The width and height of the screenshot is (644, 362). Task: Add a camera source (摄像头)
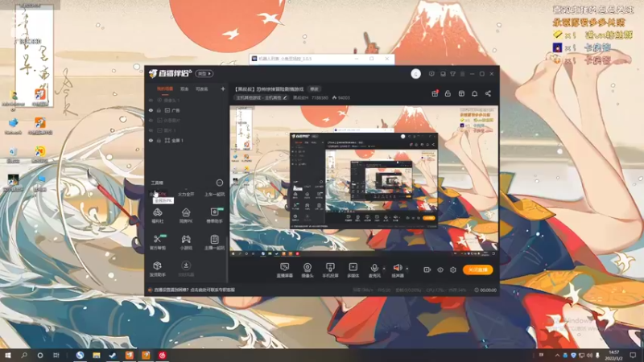308,270
